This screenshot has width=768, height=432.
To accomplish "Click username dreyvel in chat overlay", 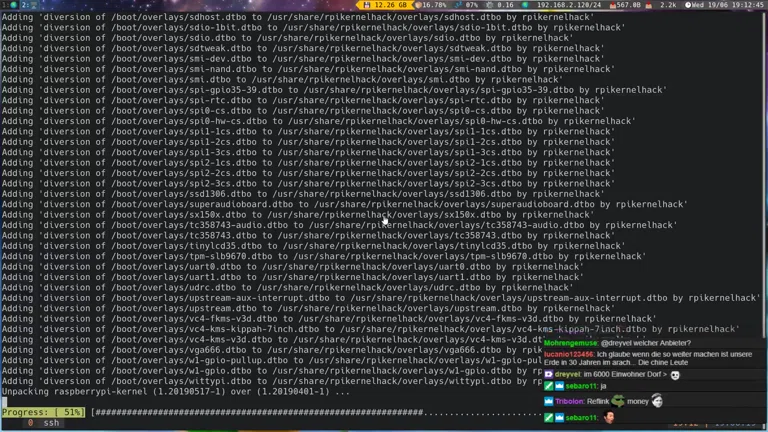I will [567, 374].
